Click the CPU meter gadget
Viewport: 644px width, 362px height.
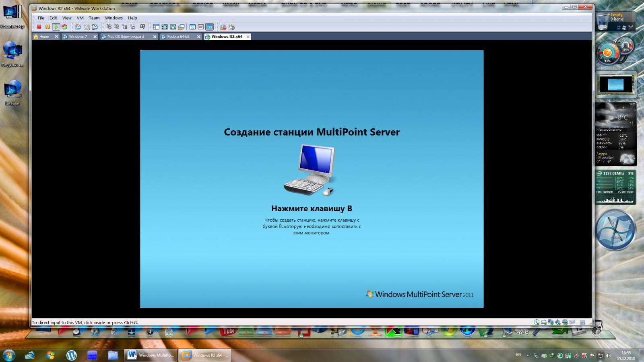tap(615, 51)
